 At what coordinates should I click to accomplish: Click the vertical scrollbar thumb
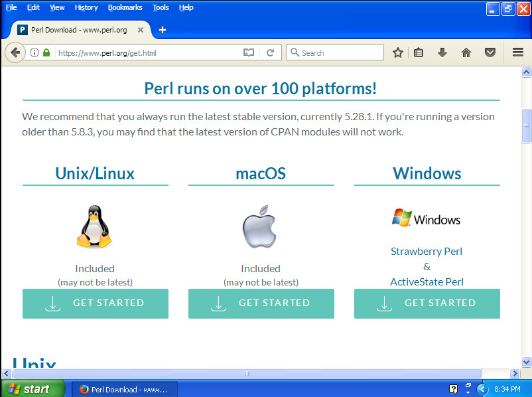526,125
